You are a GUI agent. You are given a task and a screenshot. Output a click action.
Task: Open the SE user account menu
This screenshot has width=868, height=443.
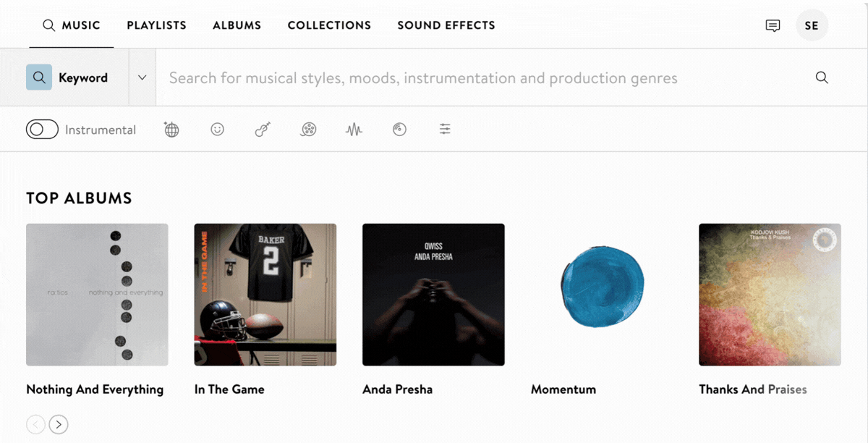pyautogui.click(x=812, y=25)
